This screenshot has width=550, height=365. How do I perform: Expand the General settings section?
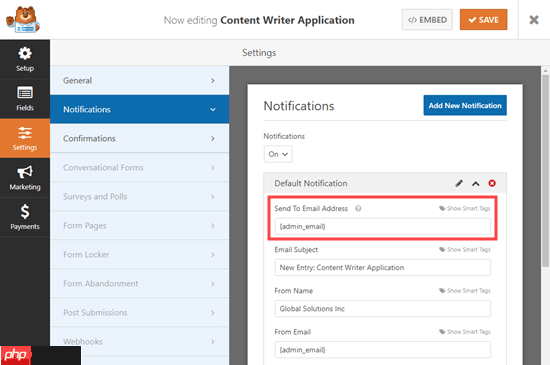tap(140, 80)
